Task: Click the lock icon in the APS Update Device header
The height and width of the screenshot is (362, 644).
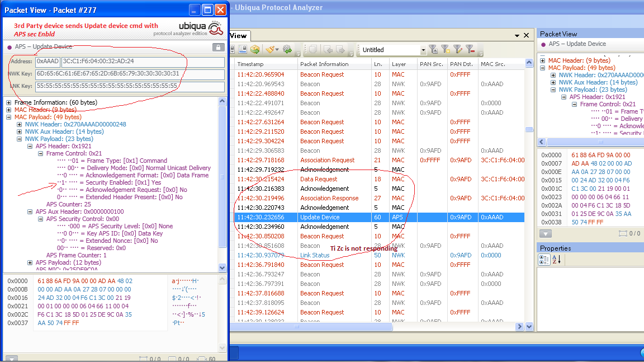Action: [x=218, y=47]
